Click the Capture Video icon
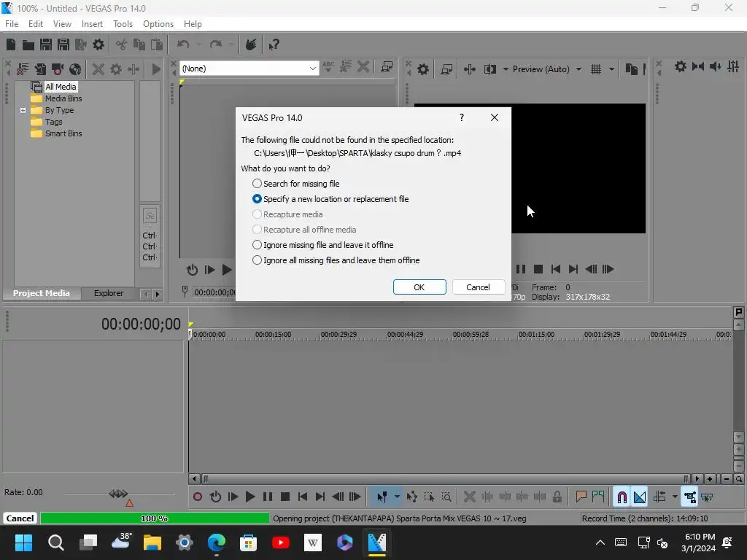Image resolution: width=747 pixels, height=560 pixels. [58, 69]
